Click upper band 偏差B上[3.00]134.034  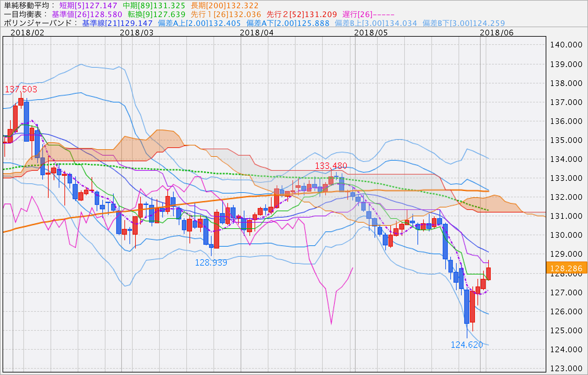coord(376,23)
